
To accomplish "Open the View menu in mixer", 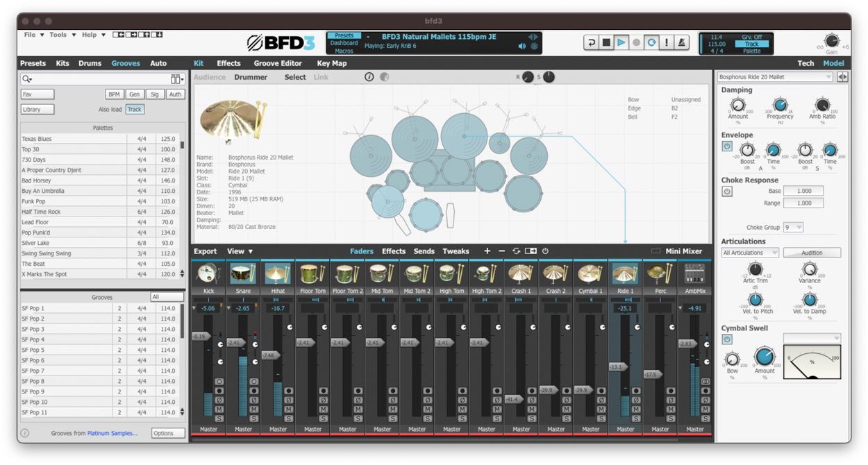I will [x=236, y=251].
